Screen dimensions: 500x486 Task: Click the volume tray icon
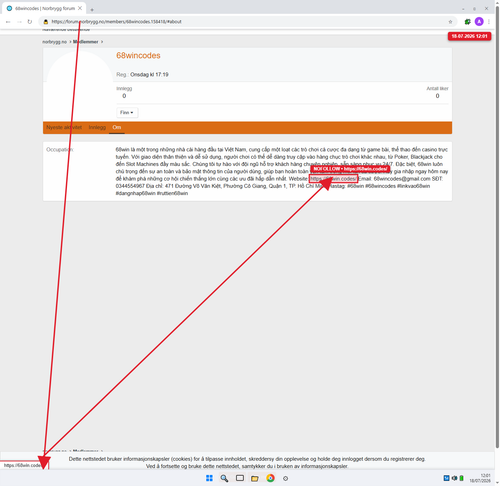click(x=454, y=478)
